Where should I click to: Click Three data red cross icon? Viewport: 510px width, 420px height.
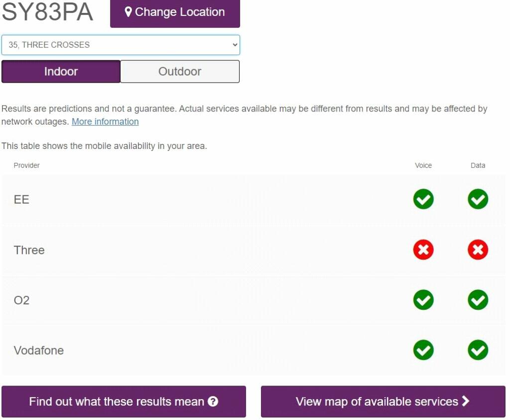tap(478, 250)
